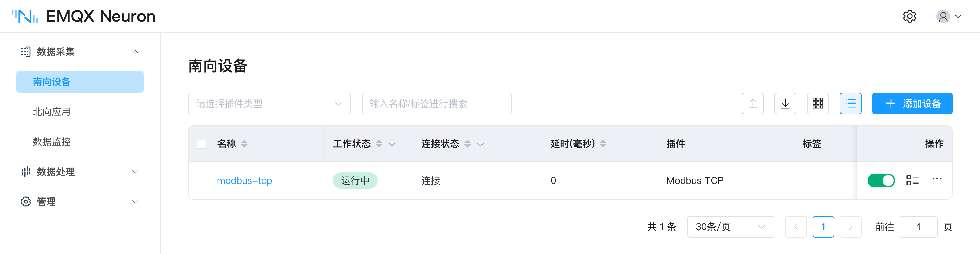Open tag list icon for modbus-tcp
The width and height of the screenshot is (980, 254).
coord(912,180)
